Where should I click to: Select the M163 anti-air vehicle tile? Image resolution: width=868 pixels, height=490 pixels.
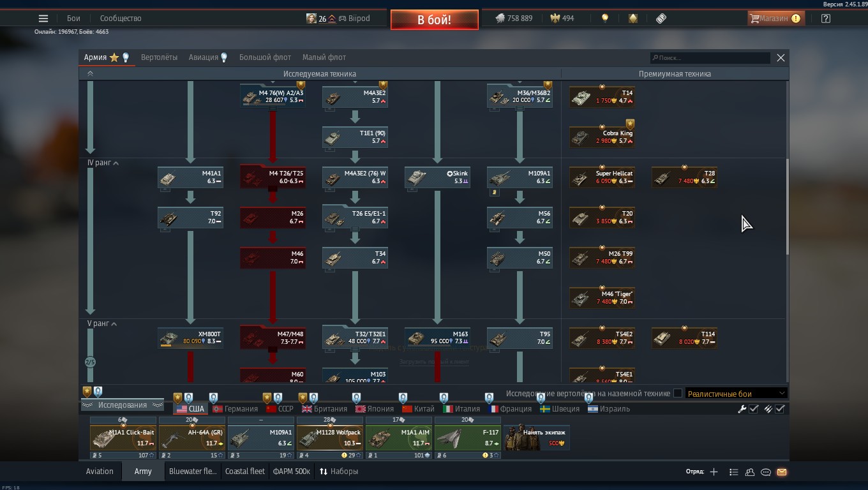coord(437,338)
